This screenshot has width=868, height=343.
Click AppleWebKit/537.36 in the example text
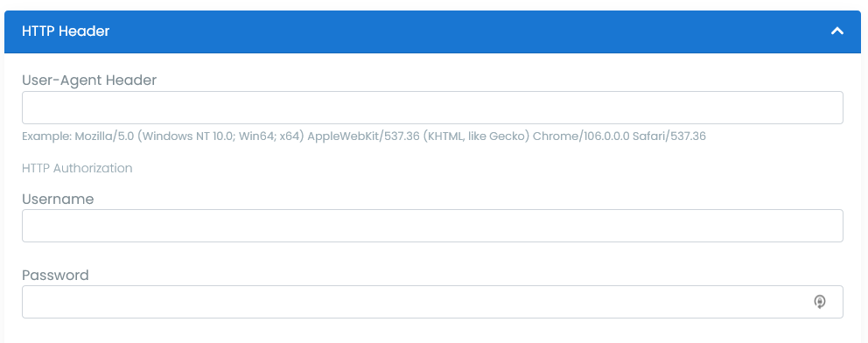point(363,136)
